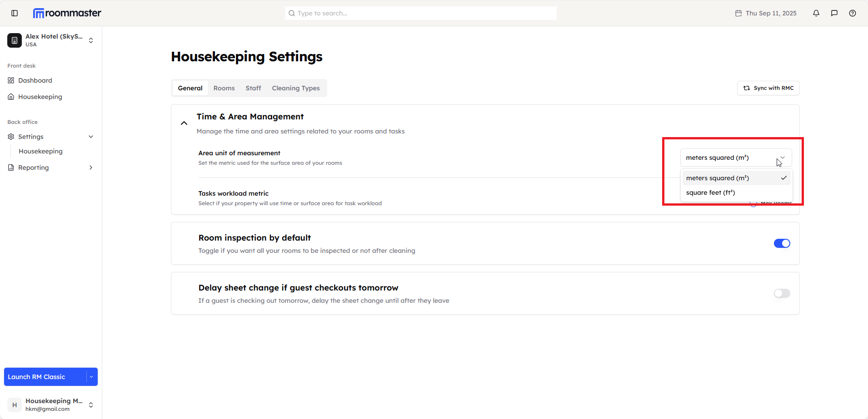The image size is (868, 419).
Task: Open the Cleaning Types tab
Action: pos(296,88)
